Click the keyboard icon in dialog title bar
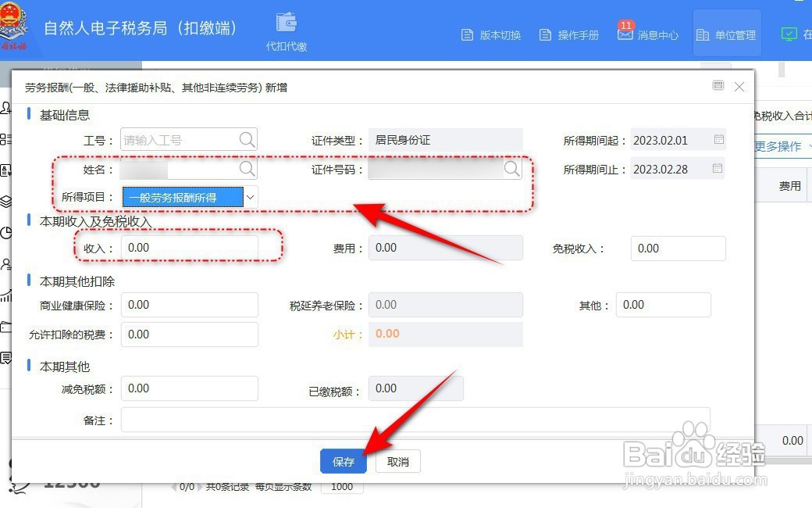The width and height of the screenshot is (812, 508). point(718,86)
